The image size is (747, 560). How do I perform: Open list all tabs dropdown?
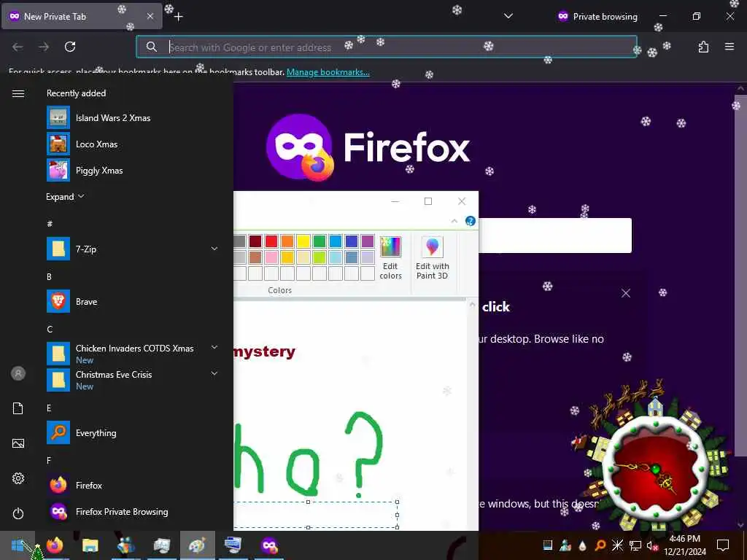pos(508,16)
